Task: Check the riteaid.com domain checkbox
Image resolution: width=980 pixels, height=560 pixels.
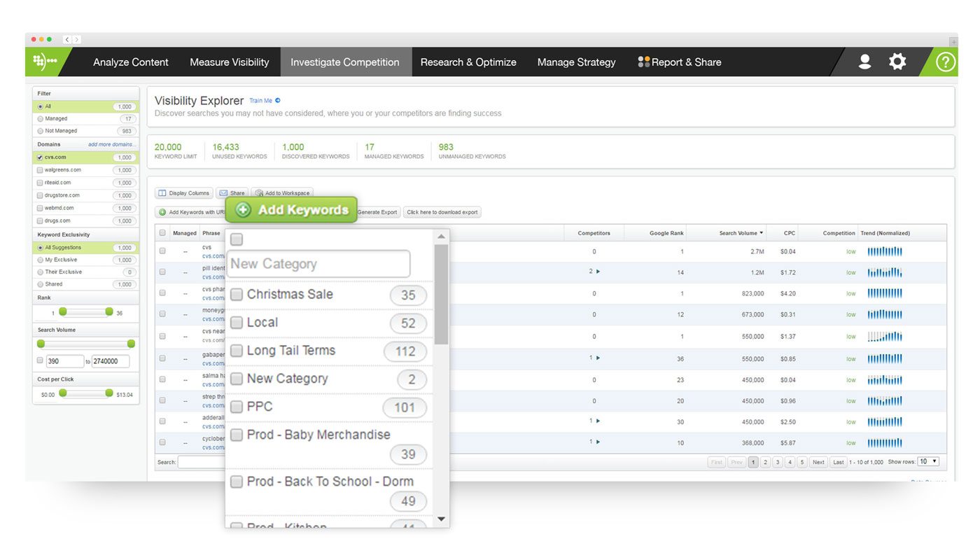Action: tap(40, 183)
